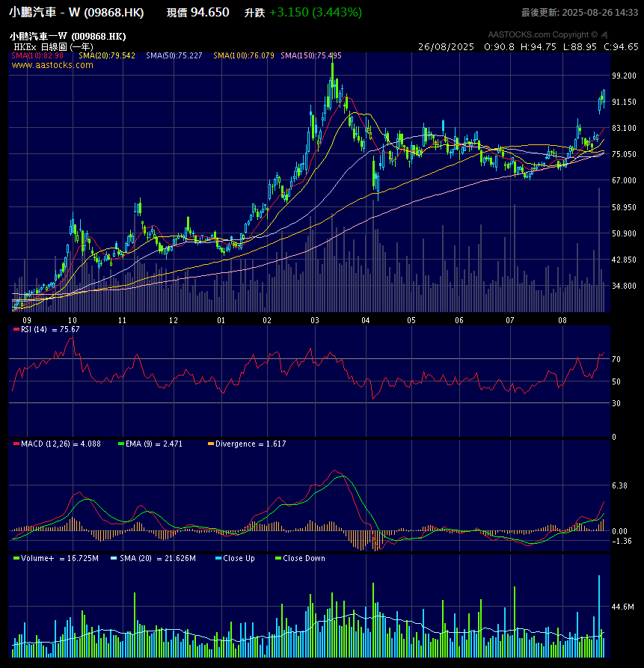Viewport: 644px width, 668px height.
Task: Click the 04 month label on time axis
Action: tap(366, 320)
